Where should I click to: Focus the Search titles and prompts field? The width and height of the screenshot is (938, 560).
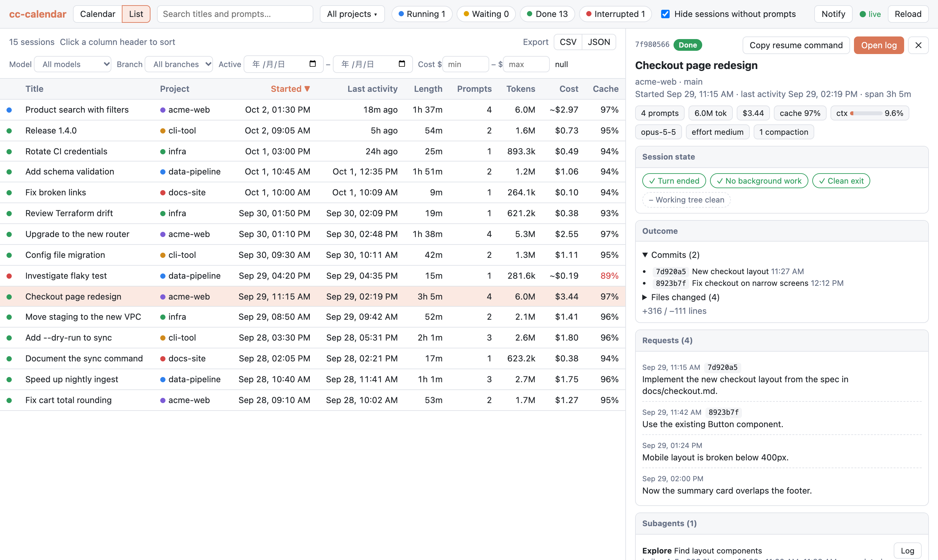point(235,14)
